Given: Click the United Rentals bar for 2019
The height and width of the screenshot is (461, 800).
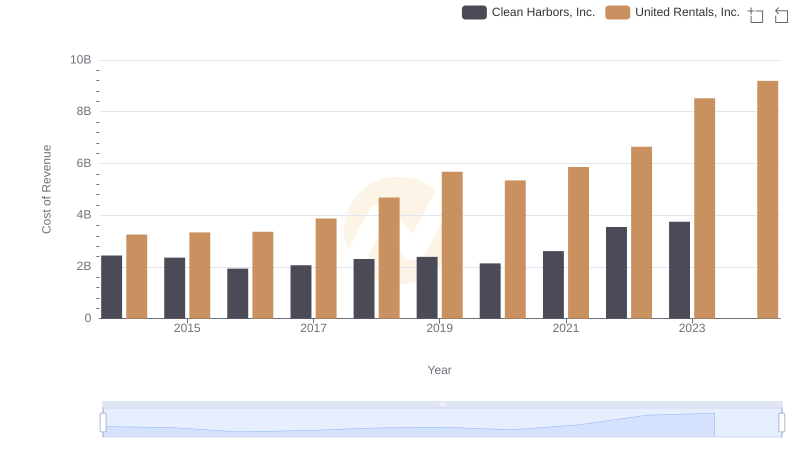Looking at the screenshot, I should [x=452, y=245].
